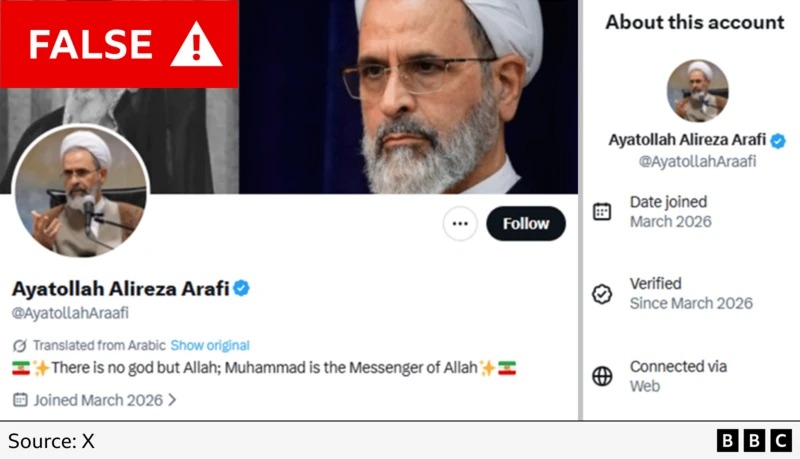Expand the chevron after 'Joined March 2026'
This screenshot has height=459, width=800.
[x=172, y=400]
